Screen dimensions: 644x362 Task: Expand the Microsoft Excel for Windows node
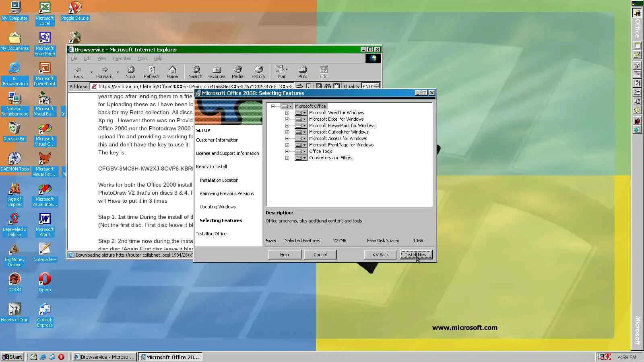pos(287,119)
